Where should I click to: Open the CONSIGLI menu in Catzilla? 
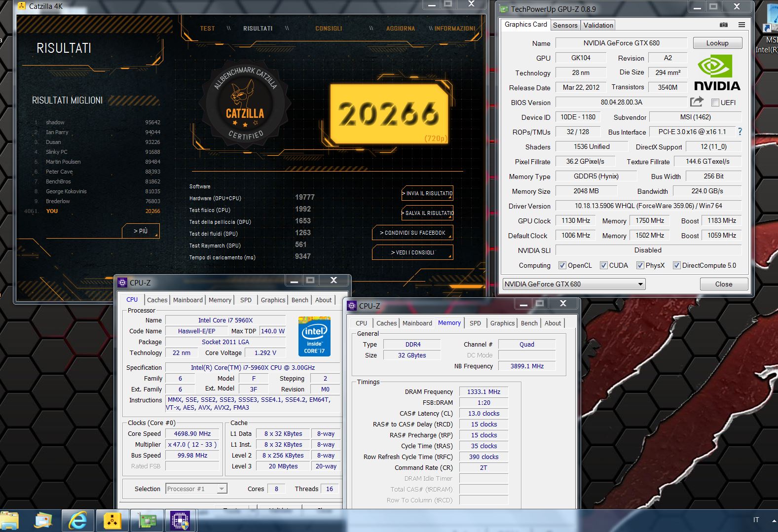coord(329,29)
